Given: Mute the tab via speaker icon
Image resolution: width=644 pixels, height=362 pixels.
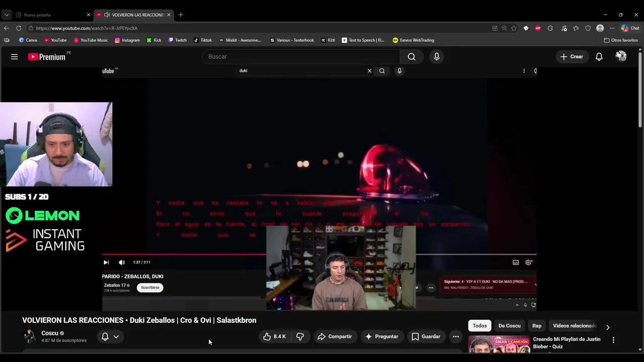Looking at the screenshot, I should pyautogui.click(x=107, y=15).
